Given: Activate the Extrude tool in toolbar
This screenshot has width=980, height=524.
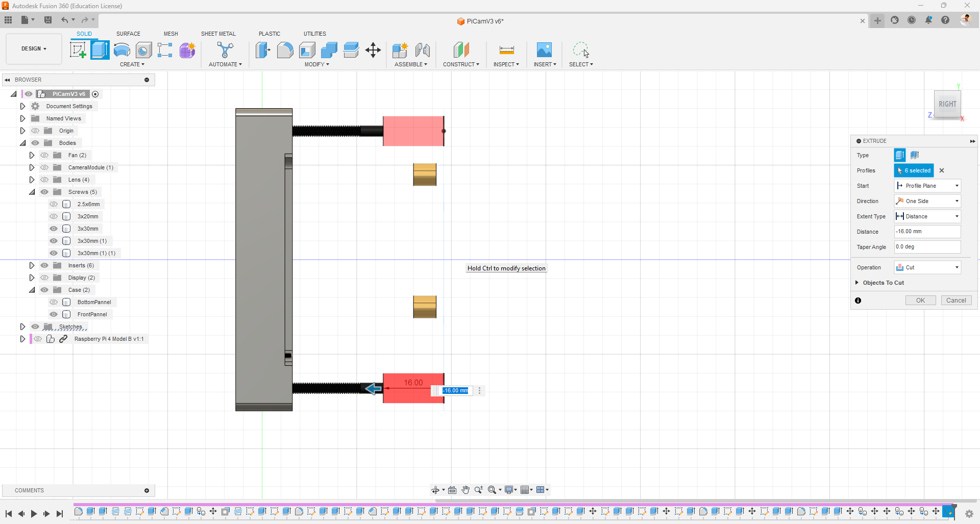Looking at the screenshot, I should pos(100,50).
